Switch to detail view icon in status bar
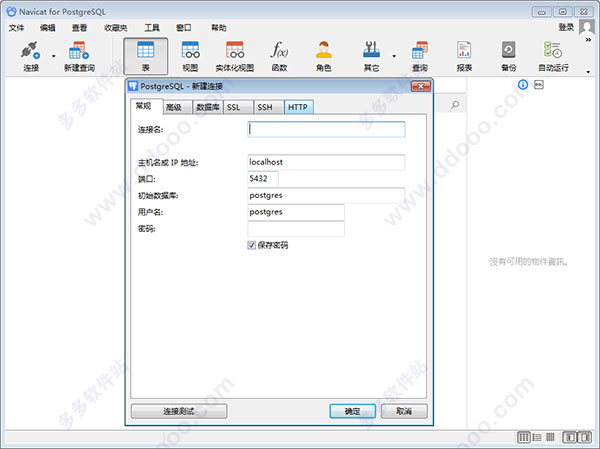Screen dimensions: 600x449 click(x=550, y=437)
